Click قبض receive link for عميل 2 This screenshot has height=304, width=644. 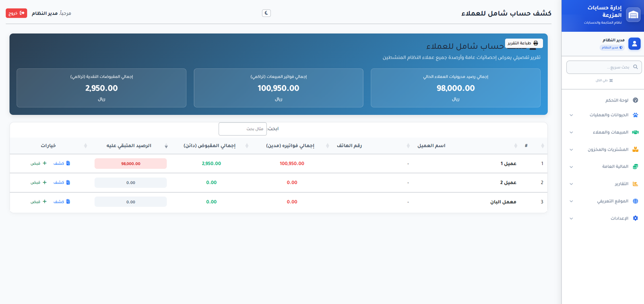[x=39, y=182]
